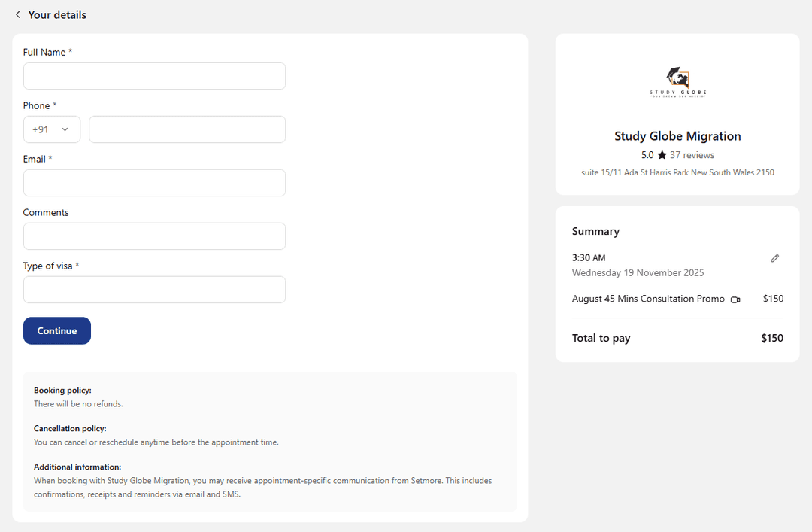This screenshot has width=812, height=532.
Task: Click the star rating icon
Action: click(x=662, y=155)
